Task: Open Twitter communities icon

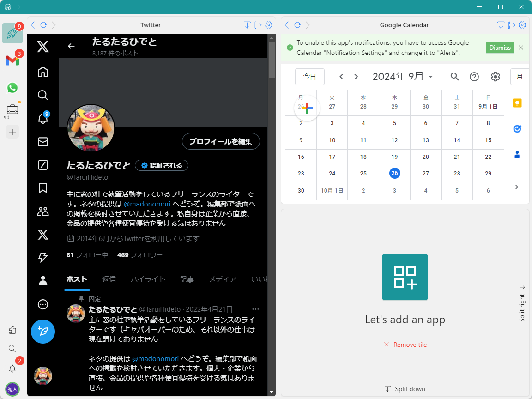Action: [x=43, y=211]
